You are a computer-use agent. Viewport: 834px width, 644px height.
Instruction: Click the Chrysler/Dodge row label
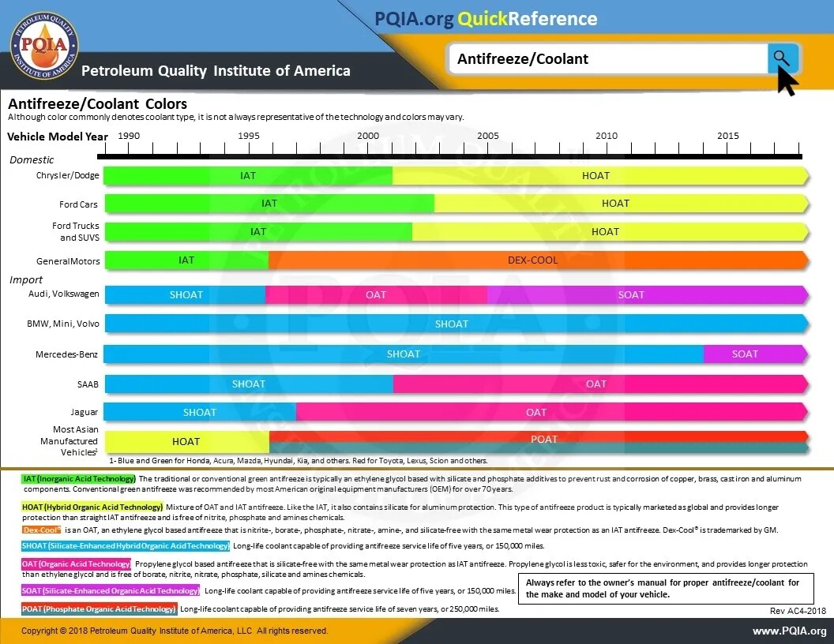[68, 175]
